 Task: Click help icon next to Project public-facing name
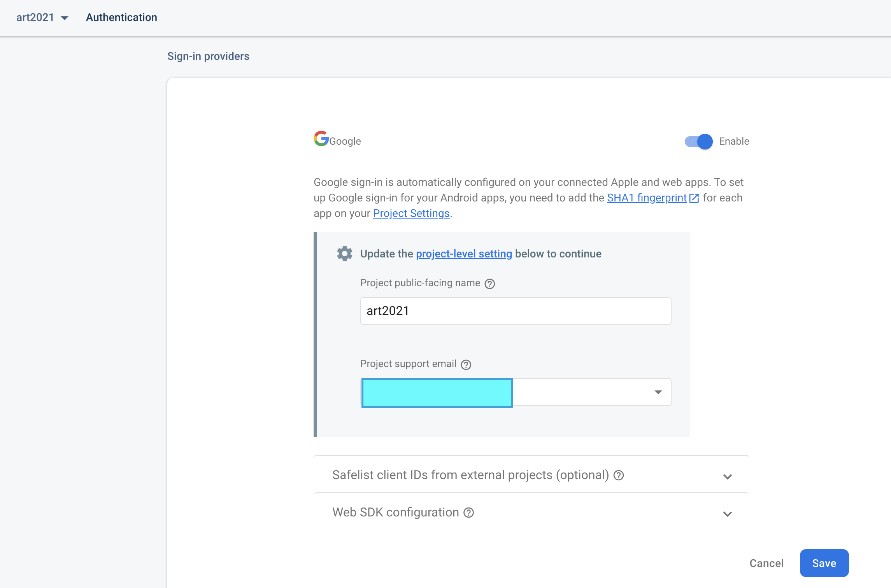click(x=489, y=284)
